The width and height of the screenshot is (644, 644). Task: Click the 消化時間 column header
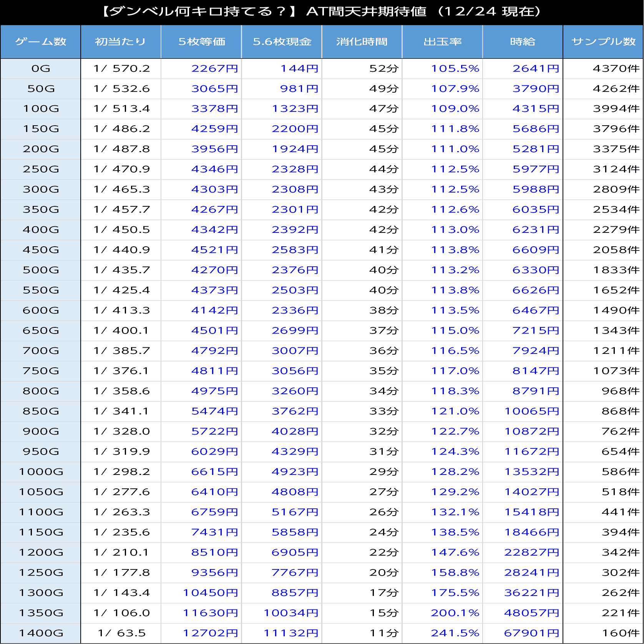pyautogui.click(x=362, y=42)
